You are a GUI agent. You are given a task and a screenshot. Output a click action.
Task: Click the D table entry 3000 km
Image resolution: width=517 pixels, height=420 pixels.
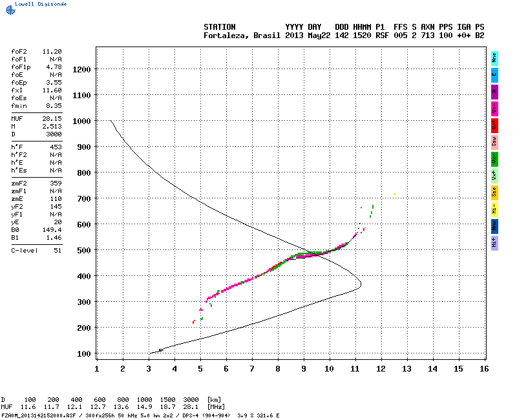pyautogui.click(x=191, y=399)
